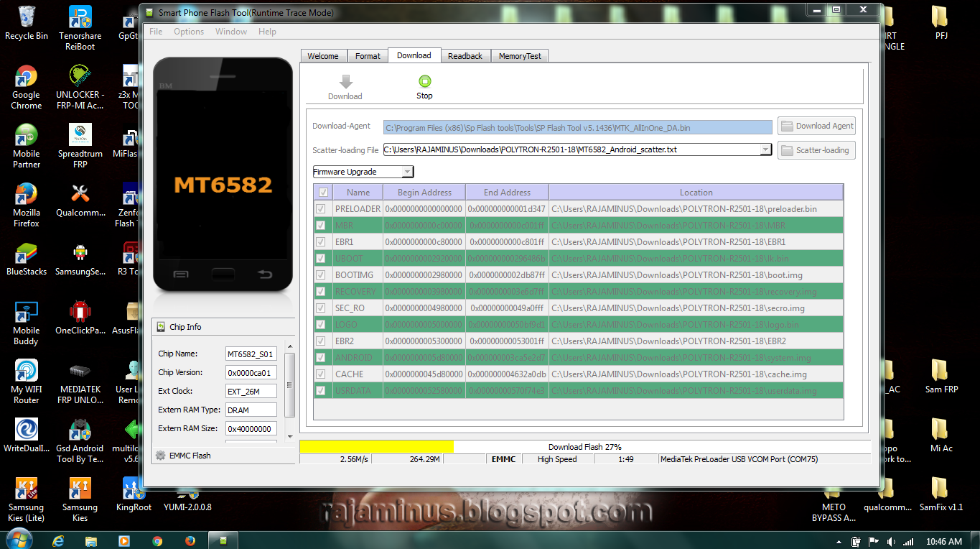Open Spreadtrum FRP desktop icon
The image size is (980, 549).
pyautogui.click(x=80, y=146)
